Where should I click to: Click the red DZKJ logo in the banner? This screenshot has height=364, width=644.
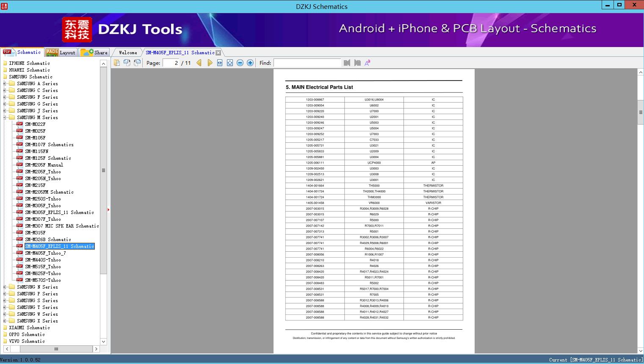[x=77, y=30]
